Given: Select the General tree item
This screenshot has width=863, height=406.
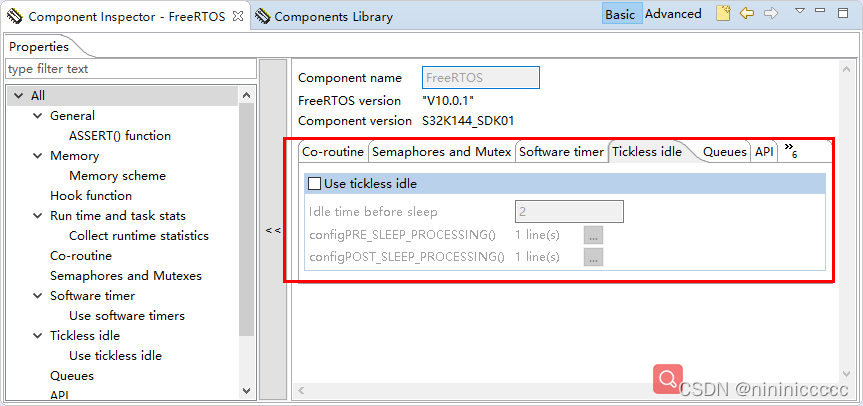Looking at the screenshot, I should coord(72,116).
